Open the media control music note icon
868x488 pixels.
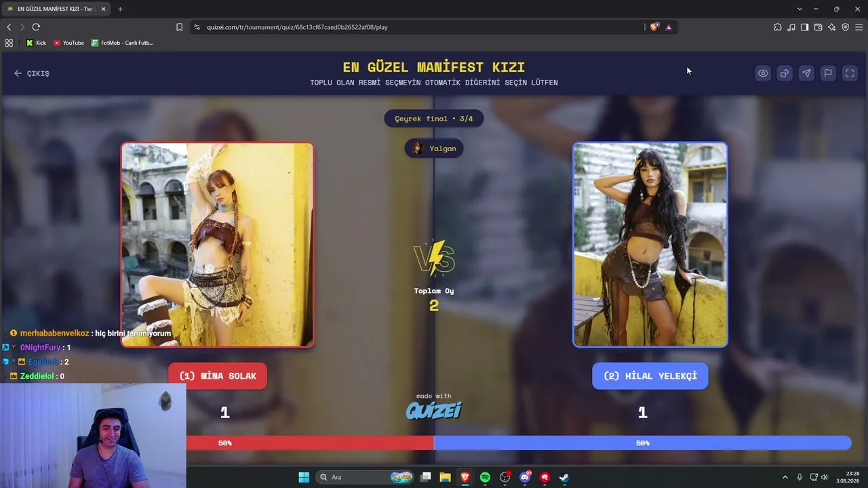[791, 27]
